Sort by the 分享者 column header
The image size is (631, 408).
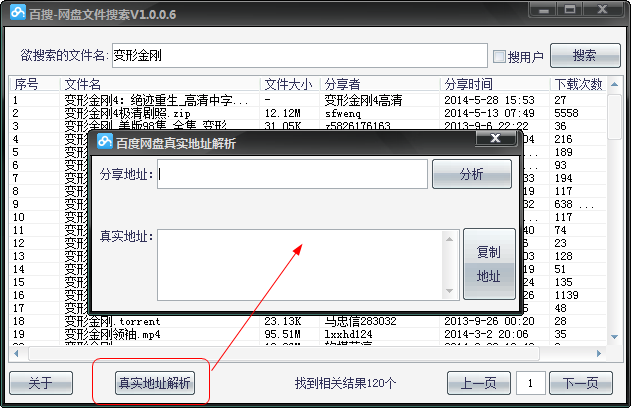[x=380, y=84]
